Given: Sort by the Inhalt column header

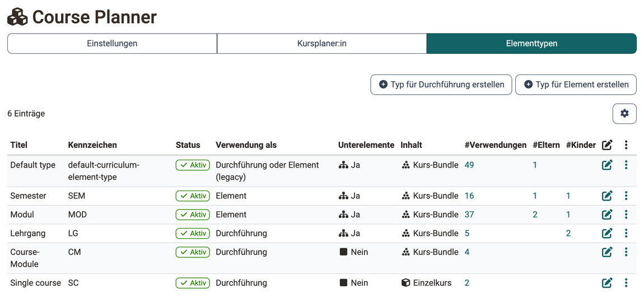Looking at the screenshot, I should point(412,145).
